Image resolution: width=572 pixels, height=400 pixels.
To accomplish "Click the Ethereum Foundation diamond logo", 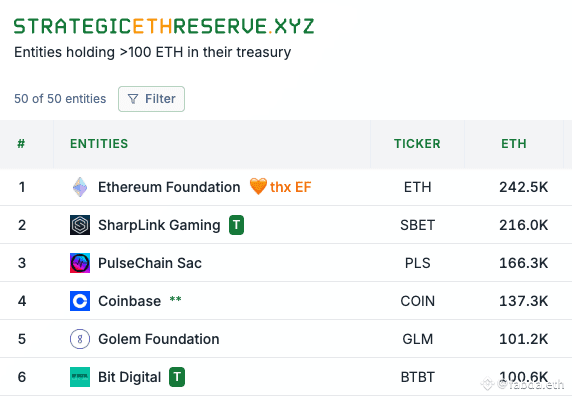I will pos(80,187).
